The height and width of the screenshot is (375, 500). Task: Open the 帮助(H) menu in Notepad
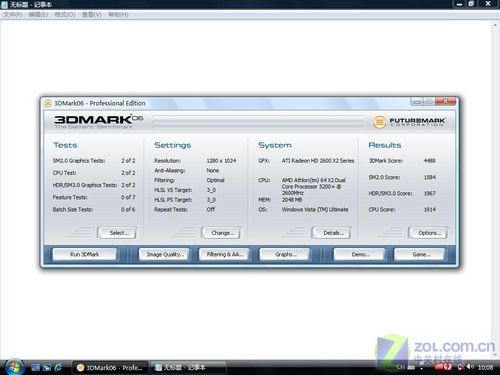tap(118, 15)
